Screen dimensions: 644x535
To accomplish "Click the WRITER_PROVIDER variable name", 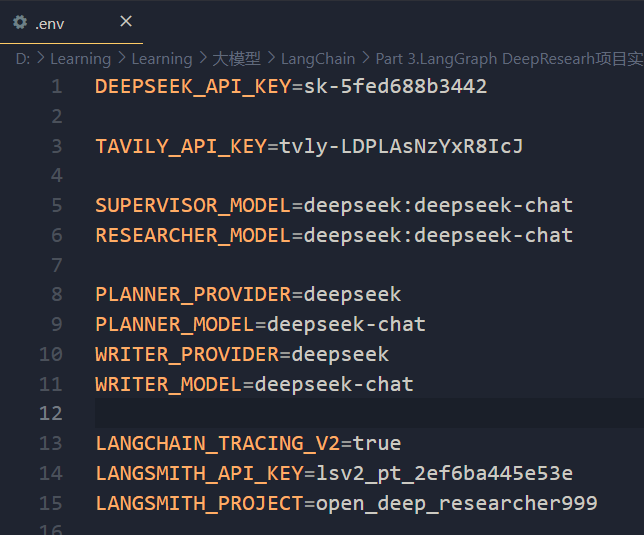I will click(187, 355).
